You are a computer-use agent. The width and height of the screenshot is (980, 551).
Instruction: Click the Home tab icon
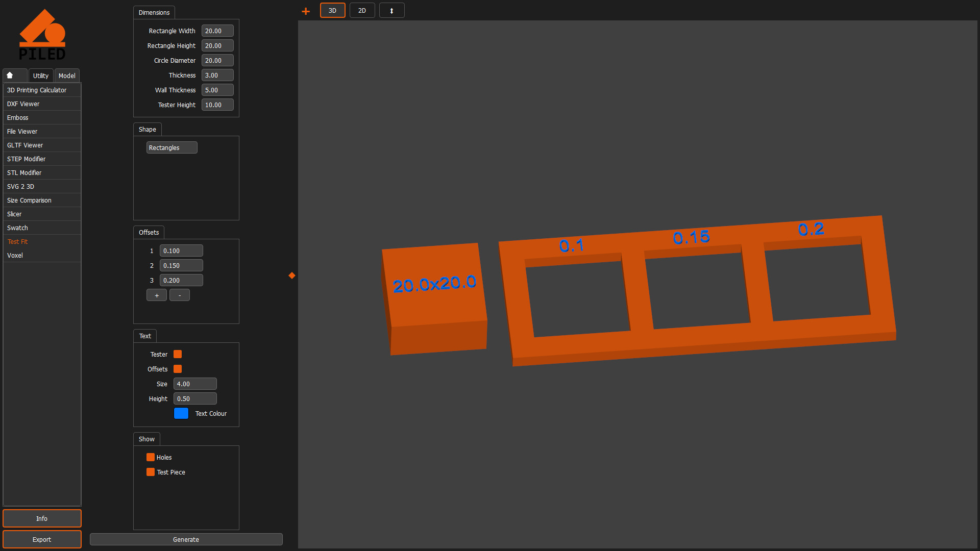(x=14, y=75)
